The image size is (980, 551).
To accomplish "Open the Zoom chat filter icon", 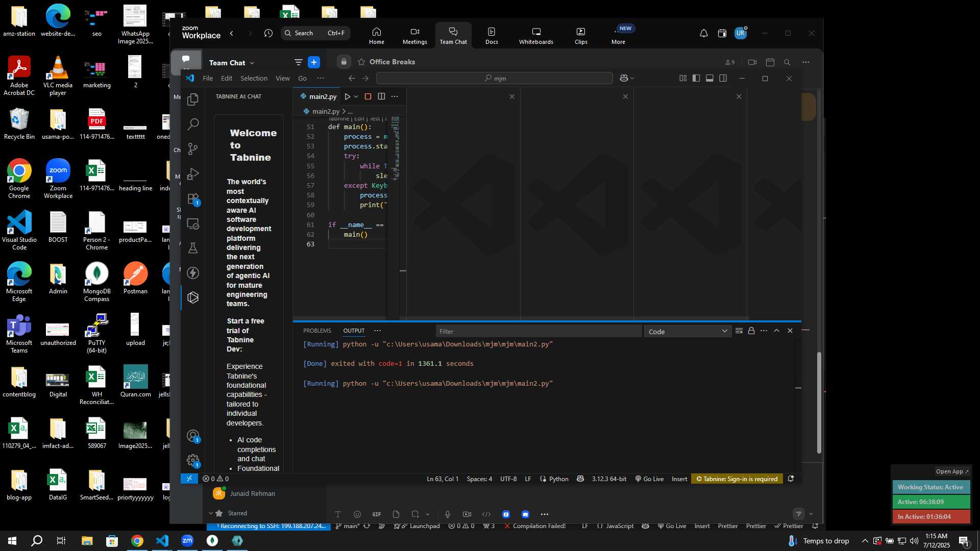I will point(298,62).
